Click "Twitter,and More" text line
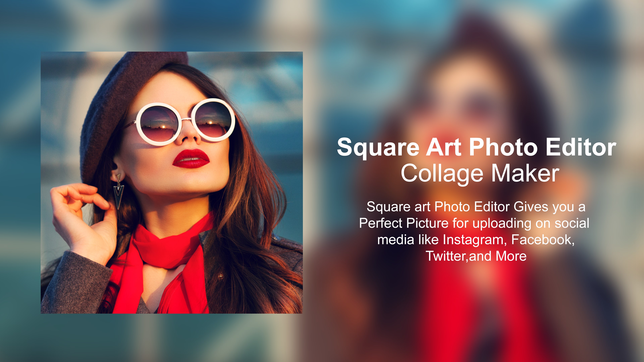The width and height of the screenshot is (644, 362). point(476,256)
